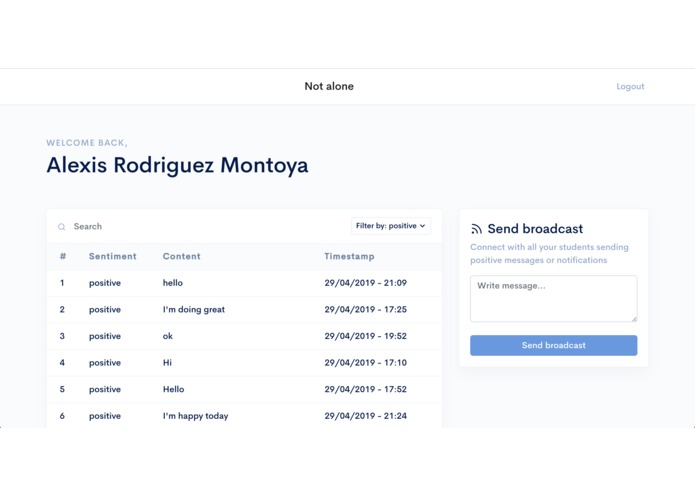Click the Send broadcast button

554,346
